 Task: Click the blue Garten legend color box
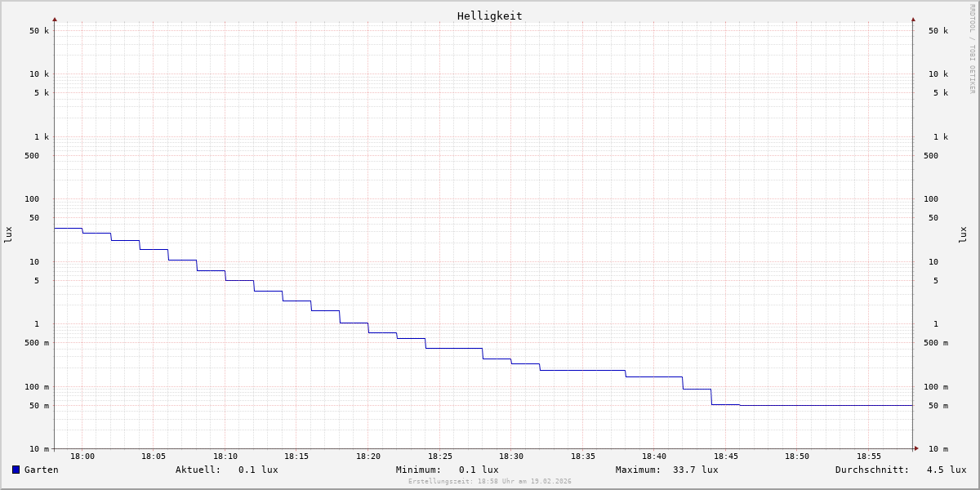pos(16,470)
